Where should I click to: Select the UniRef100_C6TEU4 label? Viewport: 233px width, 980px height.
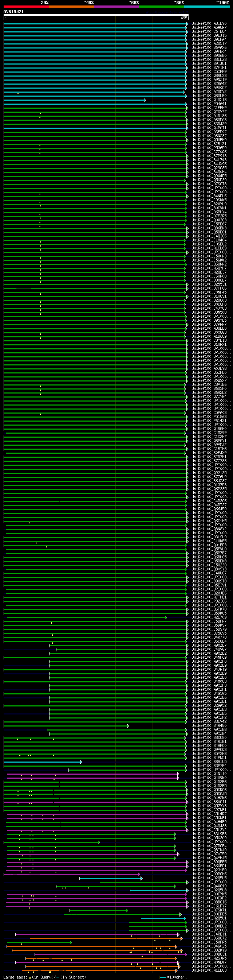[209, 32]
